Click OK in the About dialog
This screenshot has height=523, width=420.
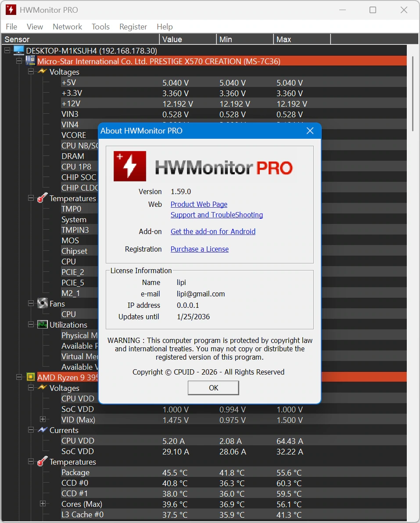pos(213,388)
